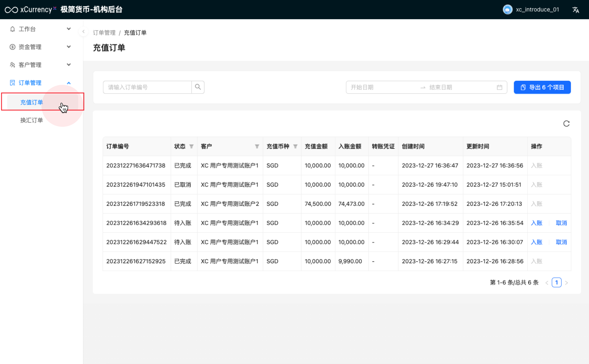Click the 状态 column filter icon
The image size is (589, 364).
(192, 146)
